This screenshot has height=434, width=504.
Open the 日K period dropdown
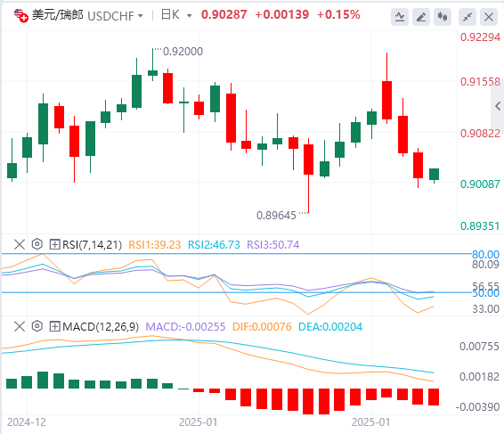[190, 16]
